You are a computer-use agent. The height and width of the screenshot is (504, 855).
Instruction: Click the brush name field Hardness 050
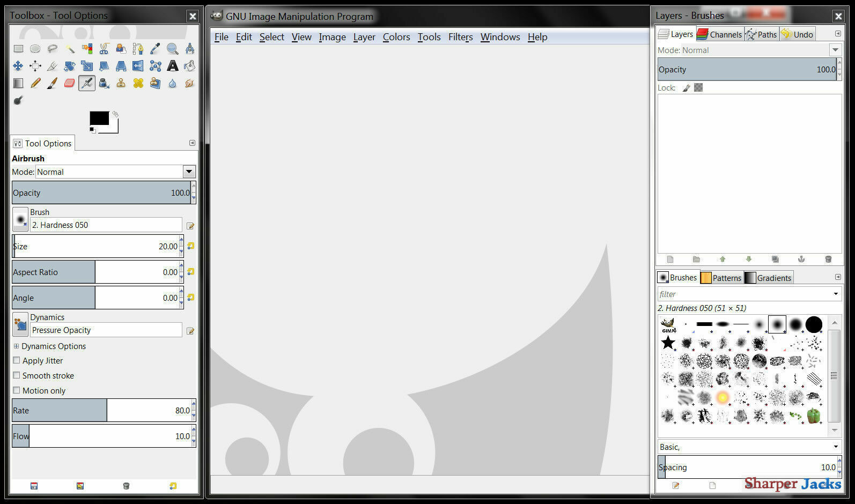tap(106, 225)
